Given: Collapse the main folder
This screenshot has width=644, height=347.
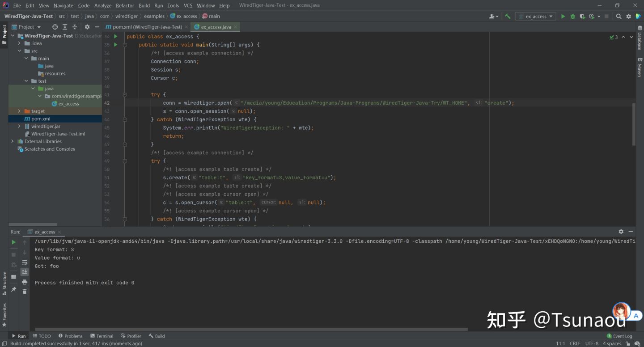Looking at the screenshot, I should (26, 59).
